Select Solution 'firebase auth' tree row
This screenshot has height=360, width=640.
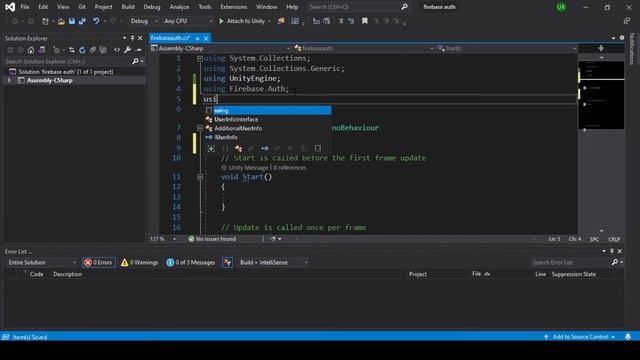74,72
